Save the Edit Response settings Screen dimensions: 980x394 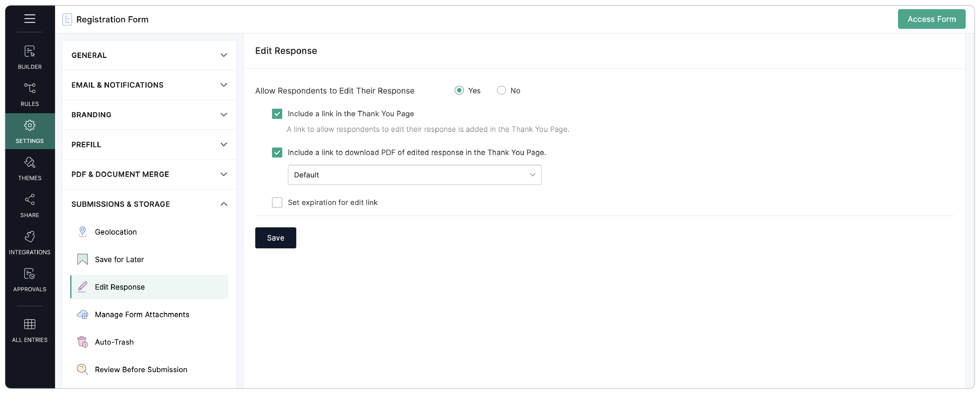tap(275, 238)
